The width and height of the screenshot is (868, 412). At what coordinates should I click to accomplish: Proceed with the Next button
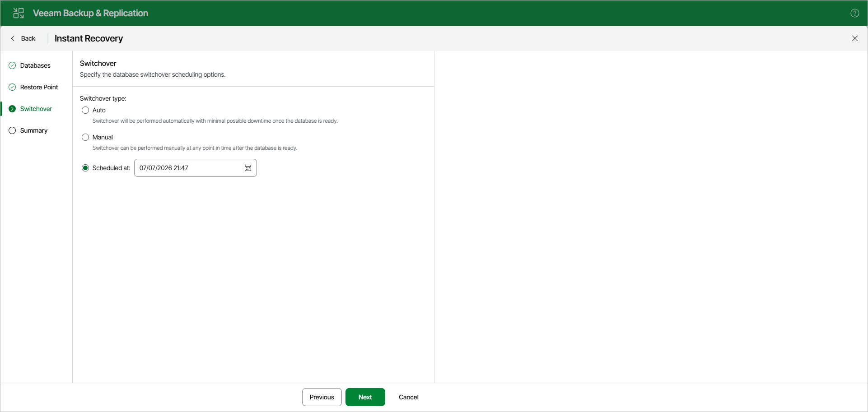pyautogui.click(x=365, y=397)
